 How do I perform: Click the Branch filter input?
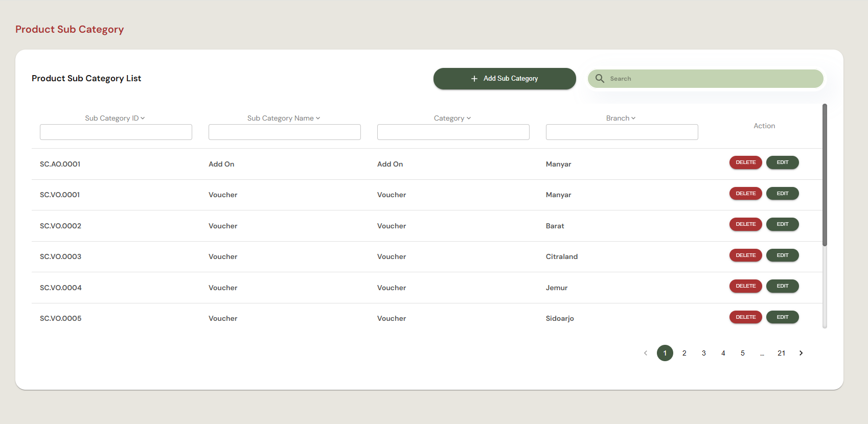[x=622, y=132]
